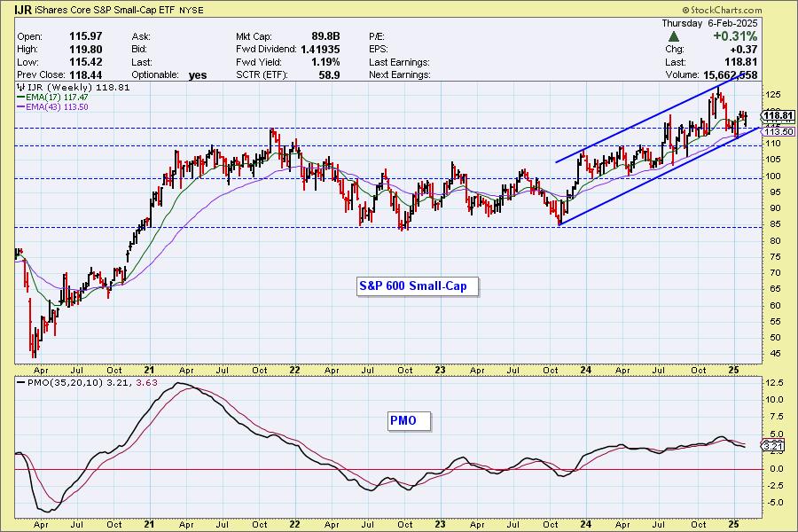Click the EMA(43) 113.50 legend entry

tap(52, 107)
